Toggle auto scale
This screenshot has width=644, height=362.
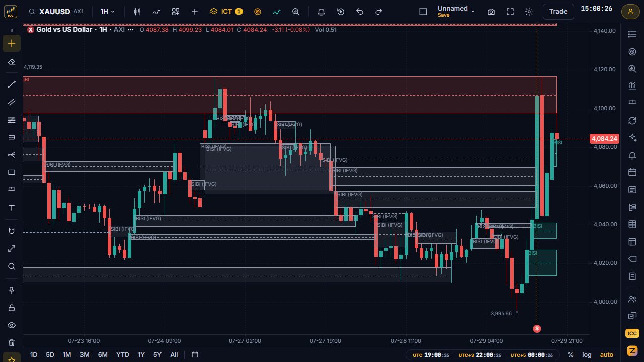pyautogui.click(x=607, y=354)
